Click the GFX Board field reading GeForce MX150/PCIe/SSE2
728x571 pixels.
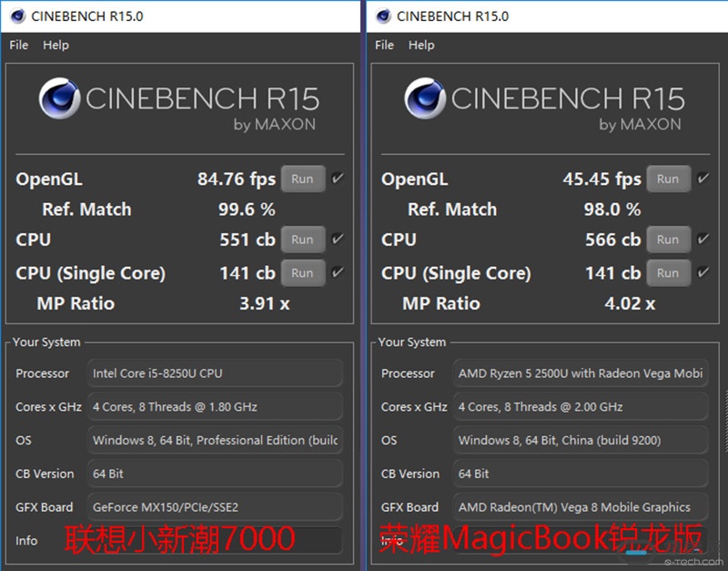point(215,507)
